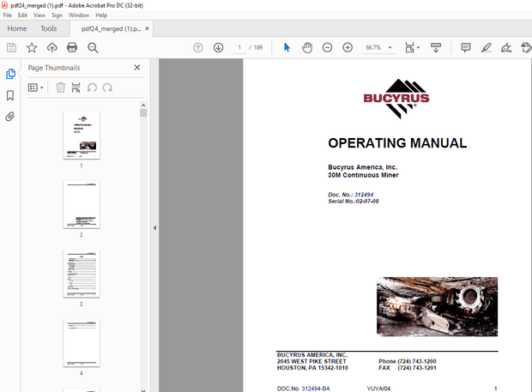532x392 pixels.
Task: Open the Window menu
Action: 79,15
